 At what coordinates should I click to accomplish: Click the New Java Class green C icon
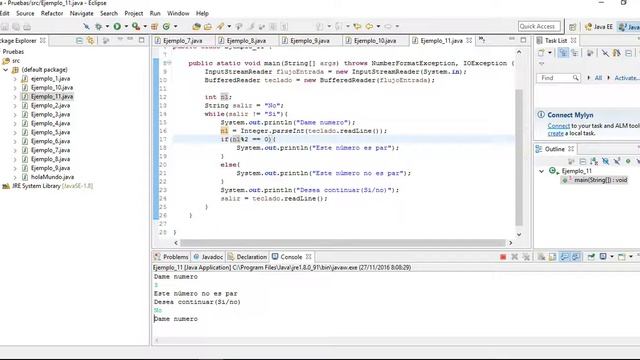(166, 27)
